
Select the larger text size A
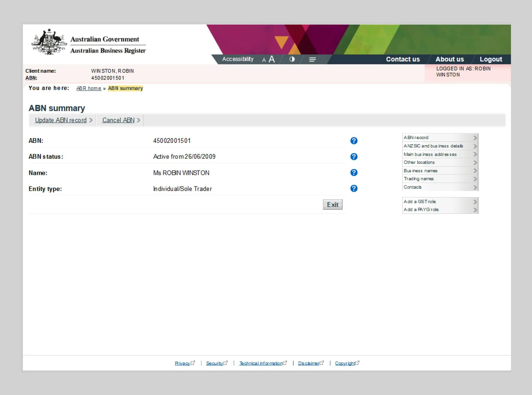272,59
